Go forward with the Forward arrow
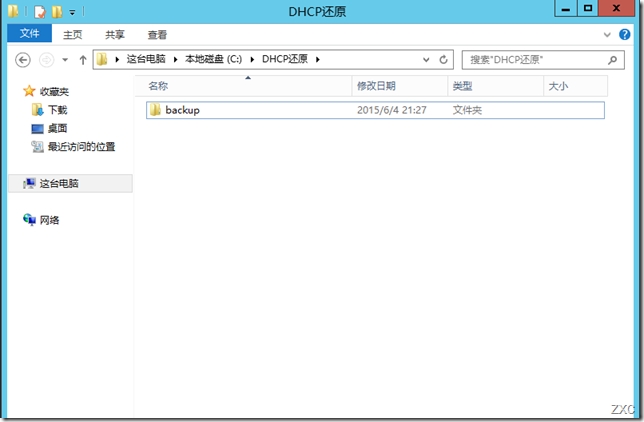The image size is (644, 422). 46,60
